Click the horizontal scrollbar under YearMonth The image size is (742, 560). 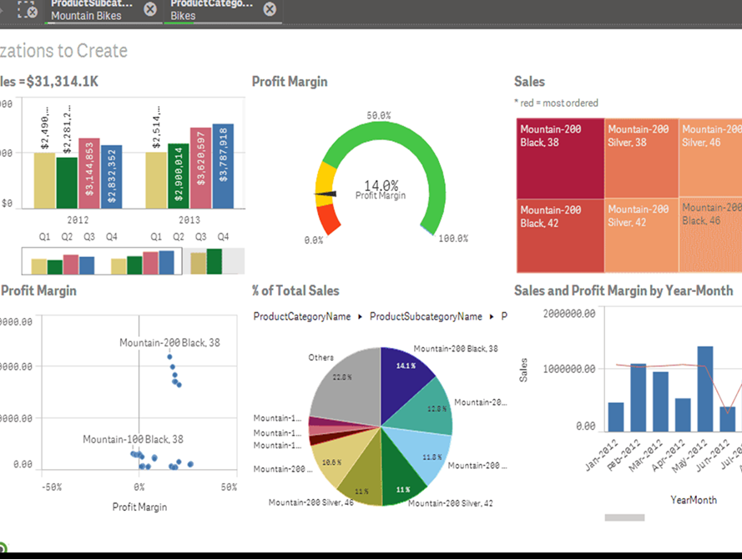click(x=624, y=517)
